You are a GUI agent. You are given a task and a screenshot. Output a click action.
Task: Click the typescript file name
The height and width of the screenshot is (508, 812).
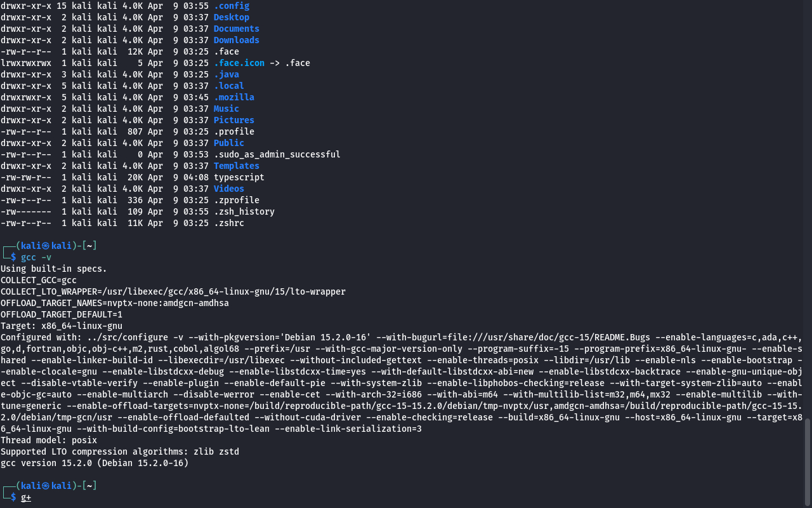click(239, 177)
